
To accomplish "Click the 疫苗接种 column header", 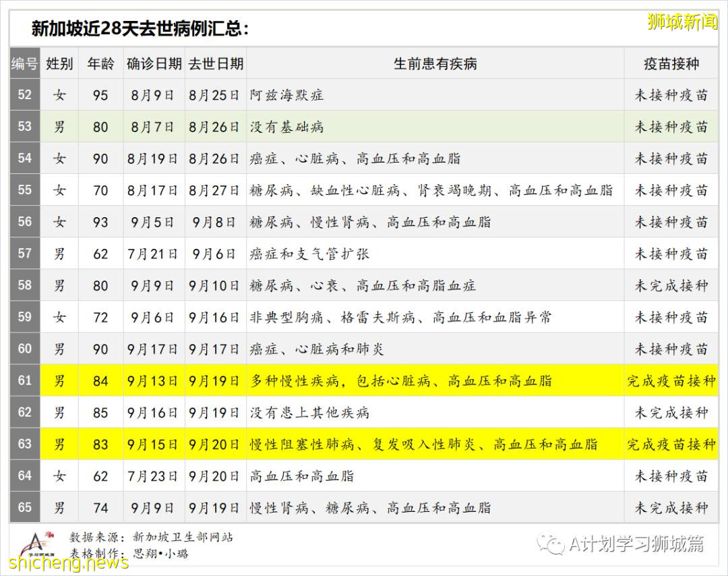I will (671, 63).
